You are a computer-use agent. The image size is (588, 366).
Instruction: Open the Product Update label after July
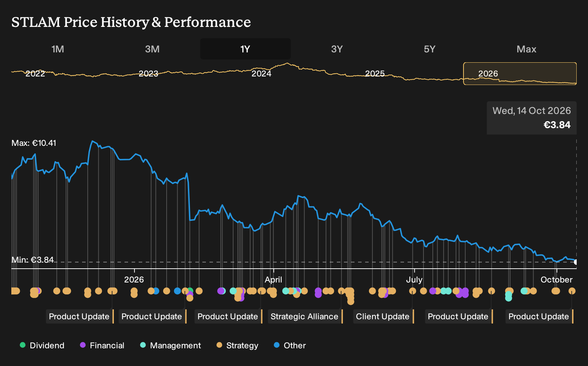pos(459,316)
